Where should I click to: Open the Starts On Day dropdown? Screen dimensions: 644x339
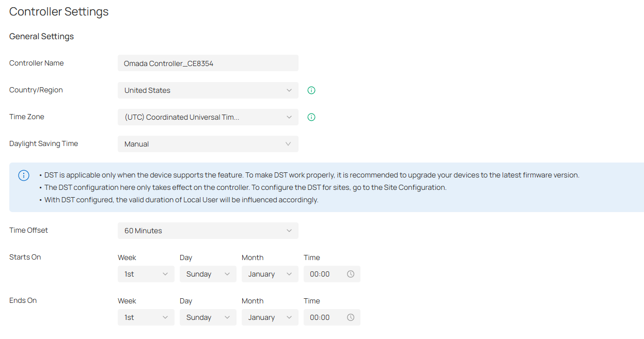tap(208, 274)
